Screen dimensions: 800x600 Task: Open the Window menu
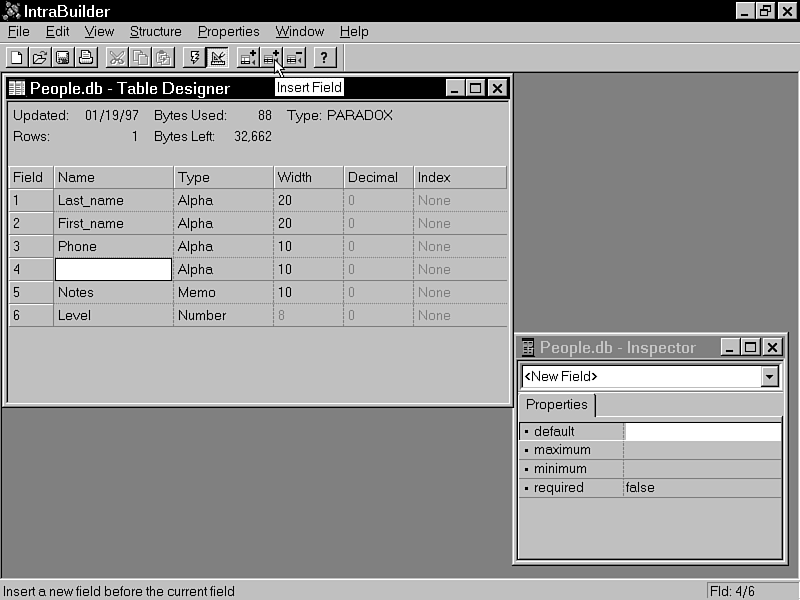tap(299, 31)
